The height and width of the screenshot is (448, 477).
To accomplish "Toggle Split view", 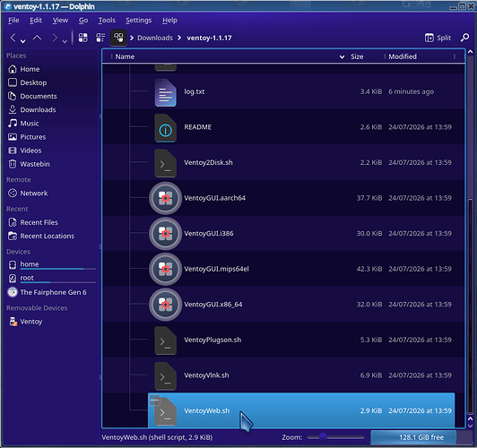I will click(x=438, y=38).
